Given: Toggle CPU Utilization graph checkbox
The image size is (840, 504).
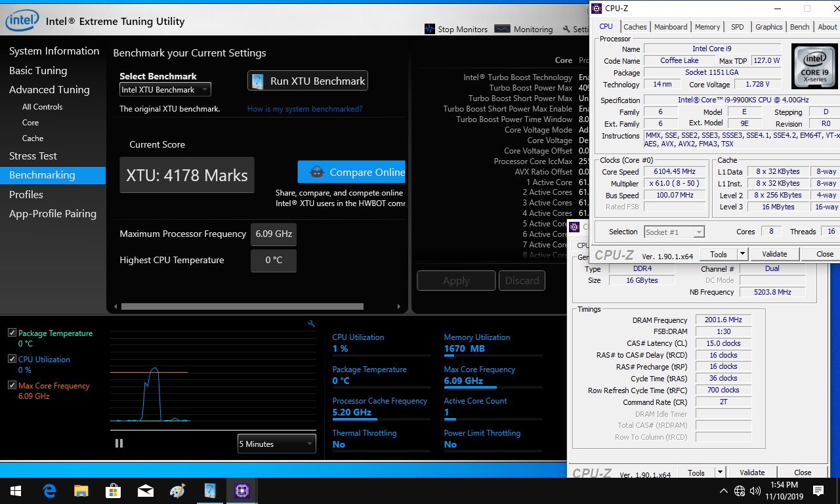Looking at the screenshot, I should pyautogui.click(x=12, y=359).
